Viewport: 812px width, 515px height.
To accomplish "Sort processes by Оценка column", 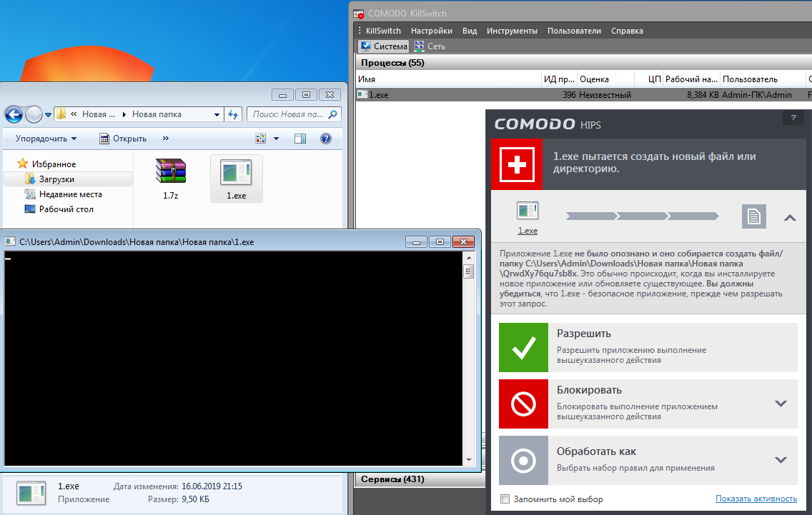I will coord(606,79).
